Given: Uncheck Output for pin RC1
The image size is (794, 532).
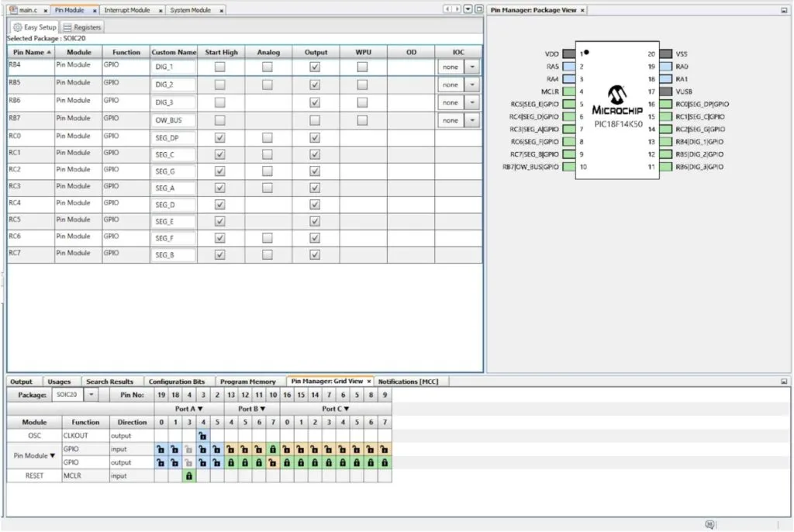Looking at the screenshot, I should pos(313,154).
